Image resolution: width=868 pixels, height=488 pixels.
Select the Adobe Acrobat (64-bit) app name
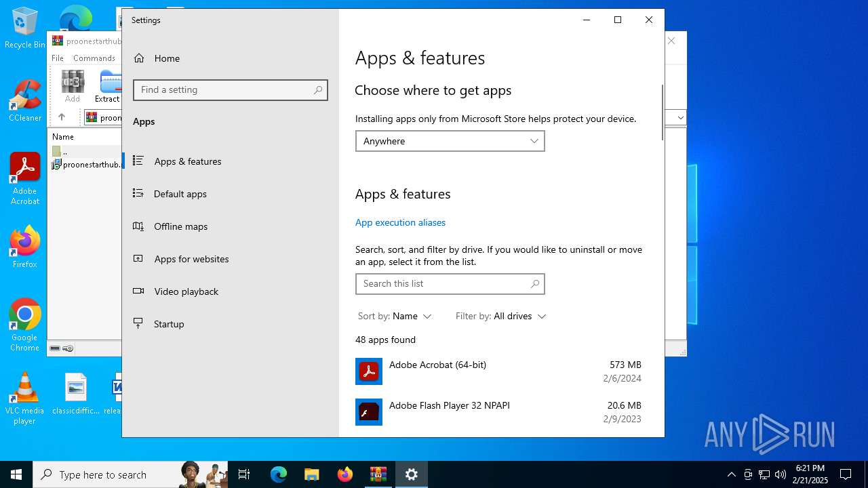437,365
